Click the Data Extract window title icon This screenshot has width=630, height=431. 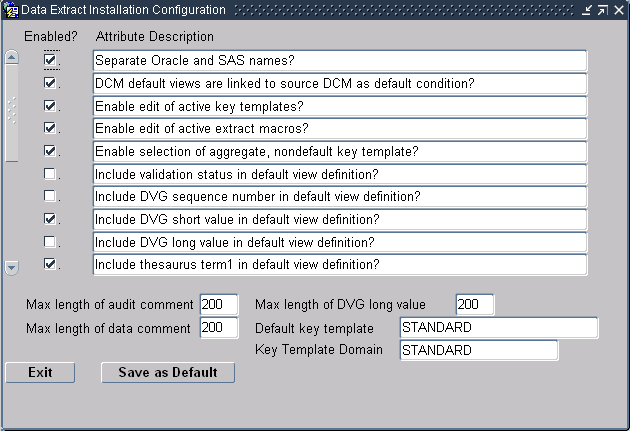[x=10, y=9]
